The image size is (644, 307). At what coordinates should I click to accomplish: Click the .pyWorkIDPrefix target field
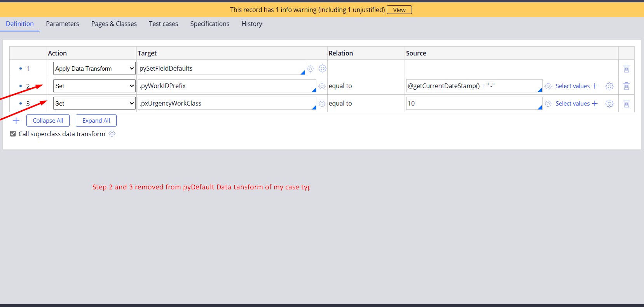227,86
